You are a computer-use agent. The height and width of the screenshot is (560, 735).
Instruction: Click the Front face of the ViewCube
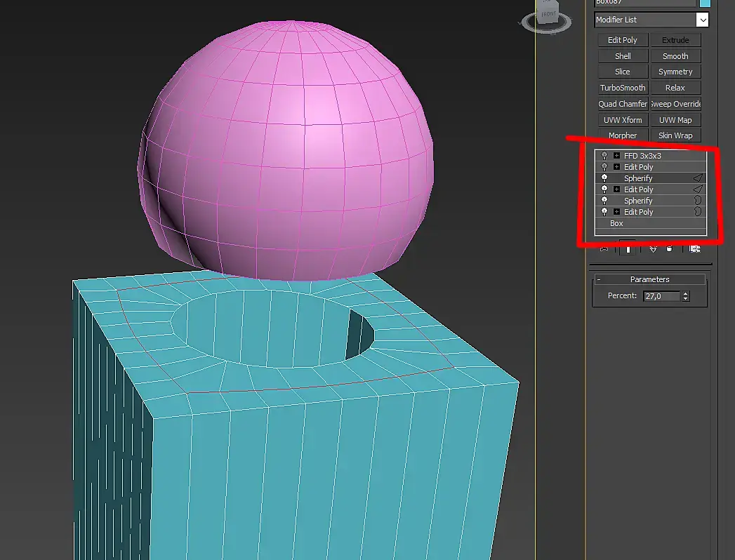548,14
